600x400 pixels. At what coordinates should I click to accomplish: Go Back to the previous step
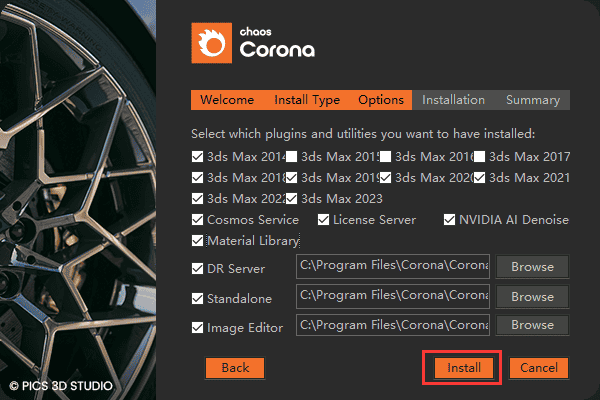(235, 368)
